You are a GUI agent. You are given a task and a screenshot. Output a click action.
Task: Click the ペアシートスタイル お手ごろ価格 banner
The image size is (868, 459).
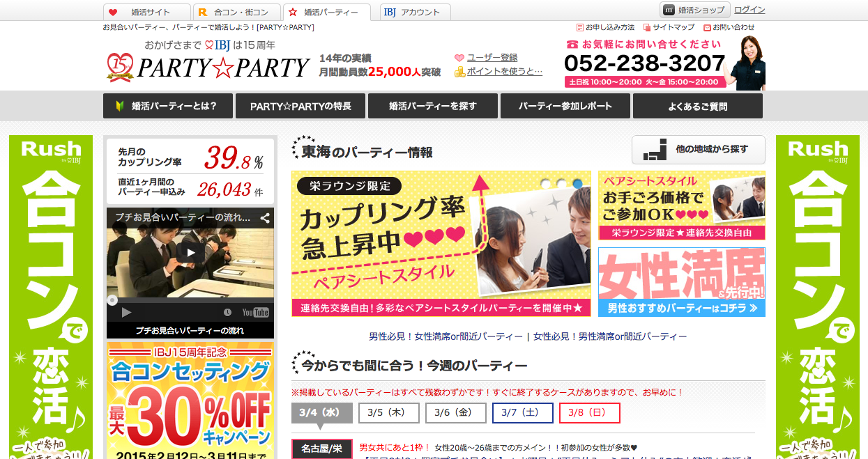681,205
